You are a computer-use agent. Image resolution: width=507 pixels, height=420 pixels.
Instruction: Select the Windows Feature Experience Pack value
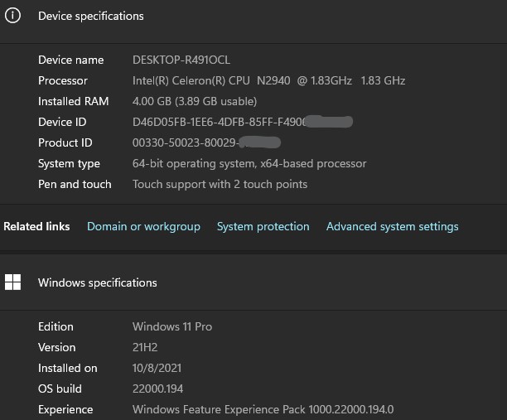point(263,409)
